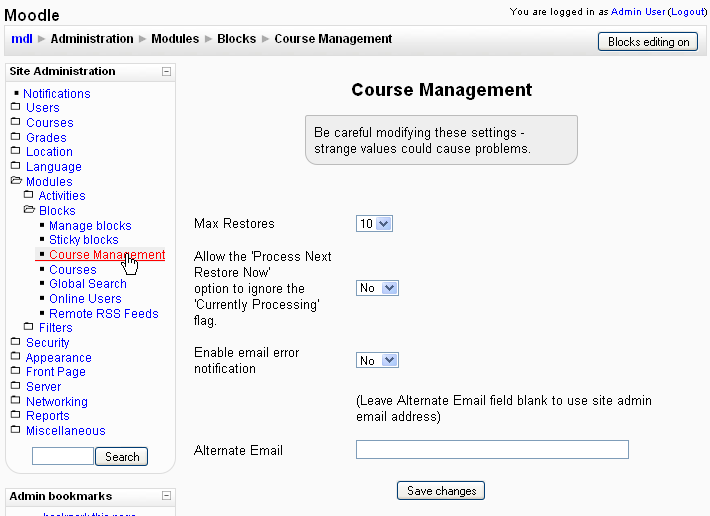Image resolution: width=710 pixels, height=516 pixels.
Task: Collapse the Admin bookmarks block
Action: point(166,496)
